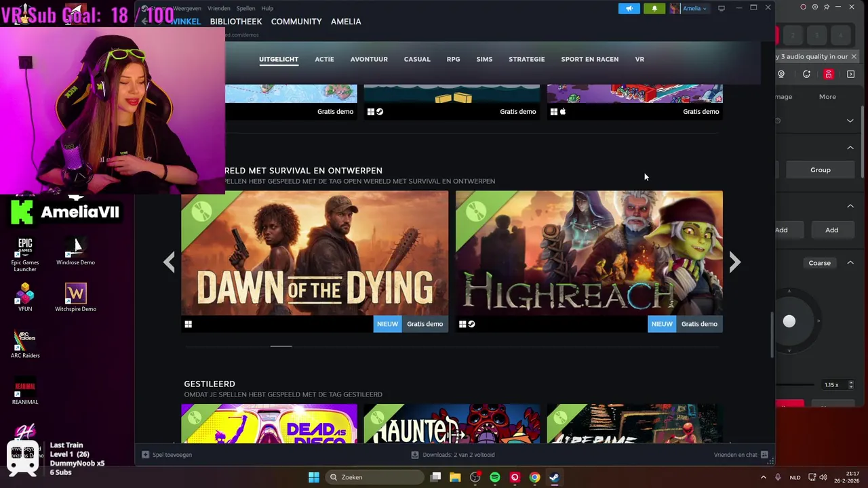Select the CASUAL category
The height and width of the screenshot is (488, 868).
tap(417, 59)
